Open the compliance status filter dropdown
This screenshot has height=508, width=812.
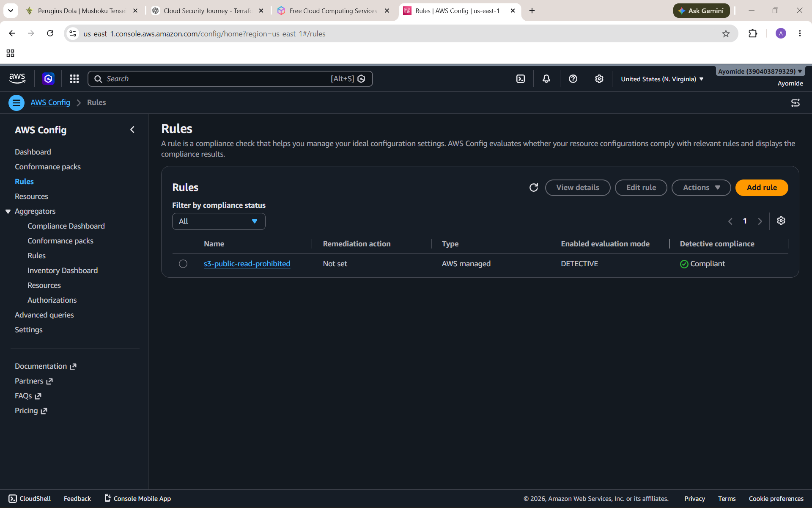click(x=219, y=221)
